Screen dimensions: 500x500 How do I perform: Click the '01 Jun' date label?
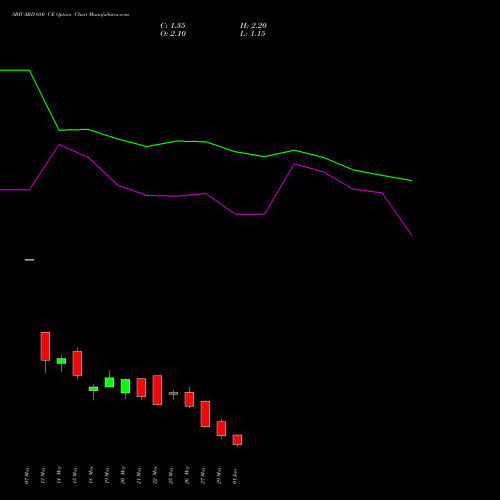pos(235,476)
